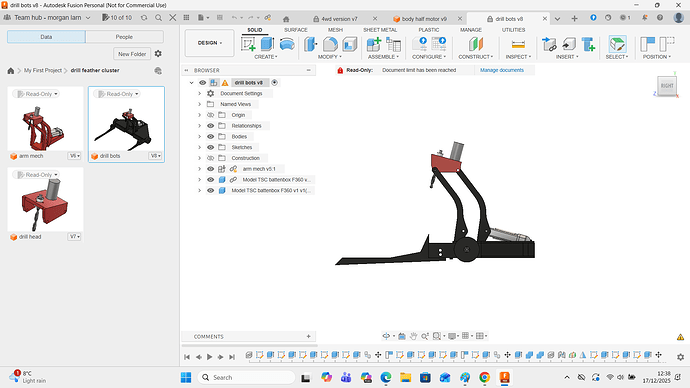Image resolution: width=690 pixels, height=388 pixels.
Task: Toggle visibility of drill bots v8 root
Action: [202, 83]
